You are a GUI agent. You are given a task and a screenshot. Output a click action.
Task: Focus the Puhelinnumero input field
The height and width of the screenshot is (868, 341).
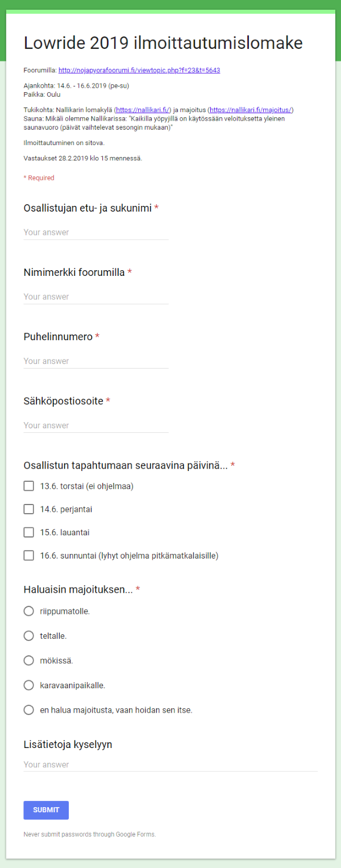point(95,361)
